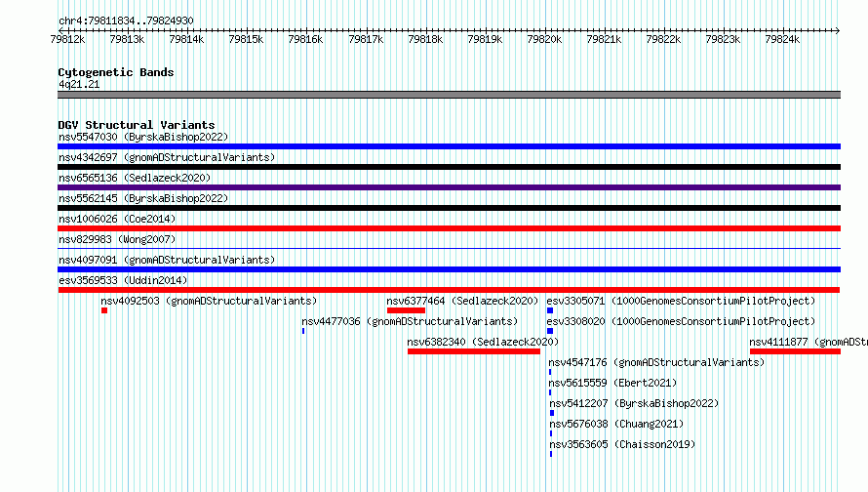The height and width of the screenshot is (492, 868).
Task: Select the black bar under nsv5562145
Action: 449,208
